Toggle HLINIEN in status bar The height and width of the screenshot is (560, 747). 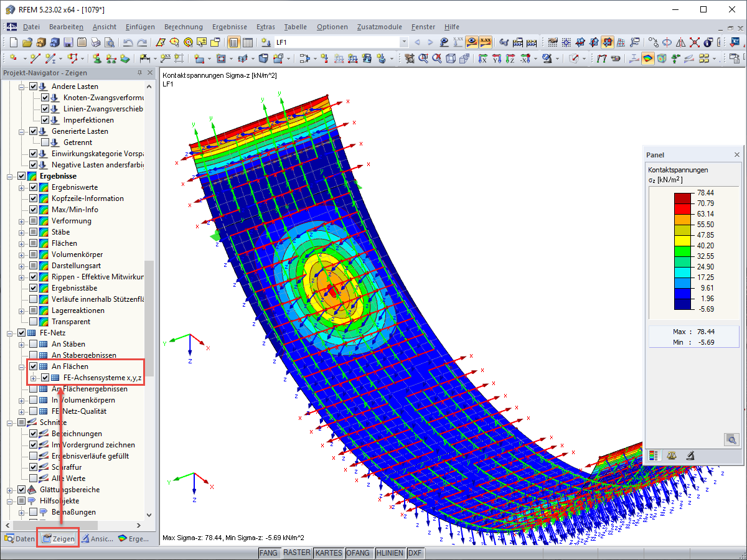[x=390, y=553]
